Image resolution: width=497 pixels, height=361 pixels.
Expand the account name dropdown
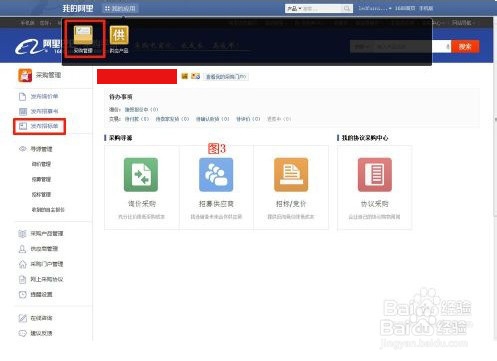tap(375, 8)
